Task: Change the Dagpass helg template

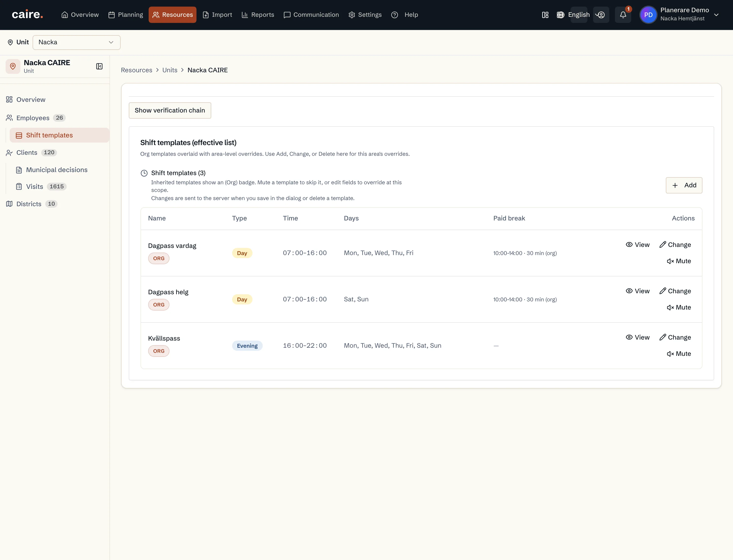Action: click(x=675, y=291)
